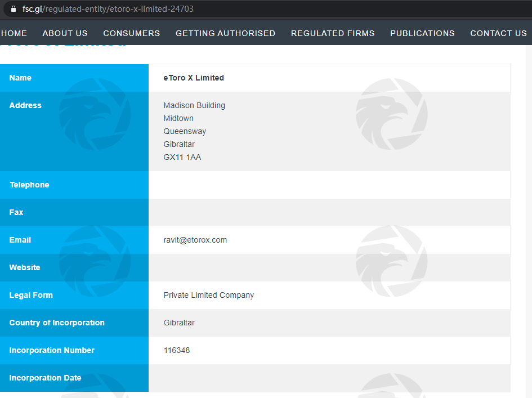Open the HOME menu item
The height and width of the screenshot is (398, 532).
(x=14, y=33)
